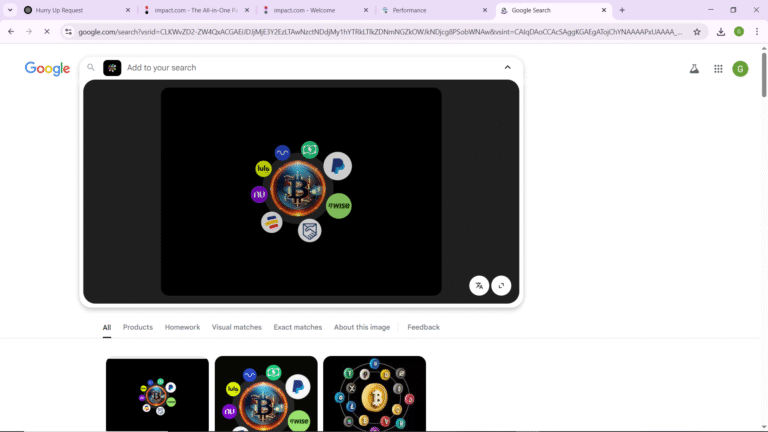Click the page vertical scrollbar
Viewport: 768px width, 432px height.
click(x=764, y=73)
